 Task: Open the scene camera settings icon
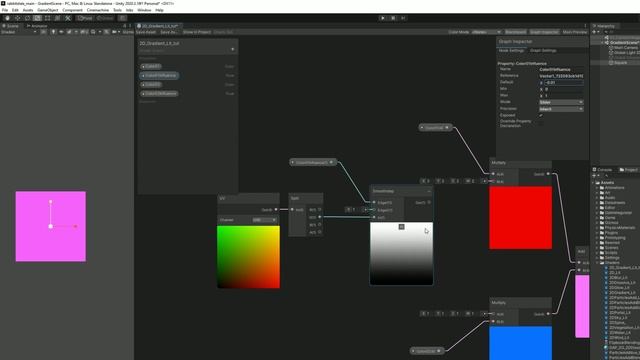115,32
